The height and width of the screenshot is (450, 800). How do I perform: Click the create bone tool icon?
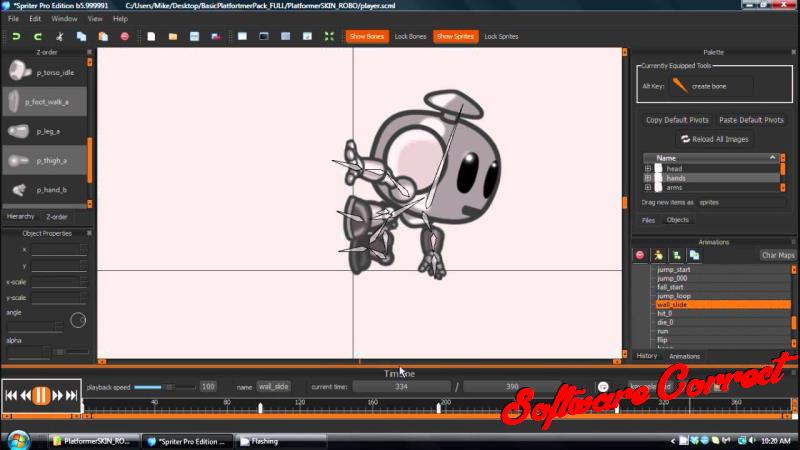click(x=680, y=86)
